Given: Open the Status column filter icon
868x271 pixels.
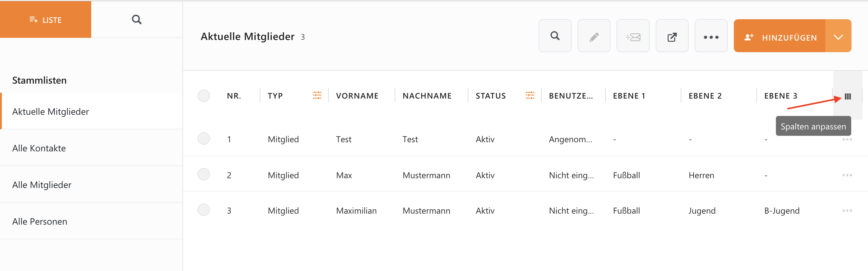Looking at the screenshot, I should coord(530,96).
